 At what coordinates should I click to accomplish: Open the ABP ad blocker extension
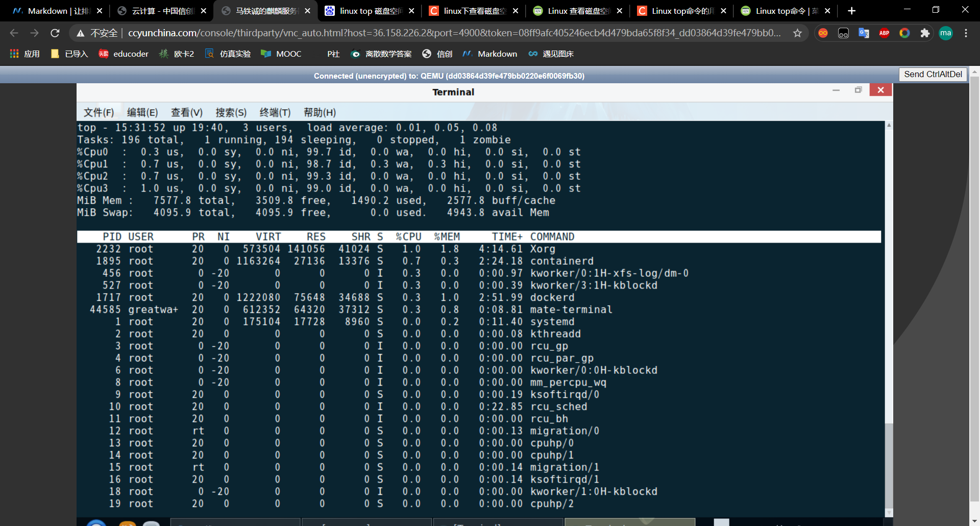pyautogui.click(x=884, y=33)
